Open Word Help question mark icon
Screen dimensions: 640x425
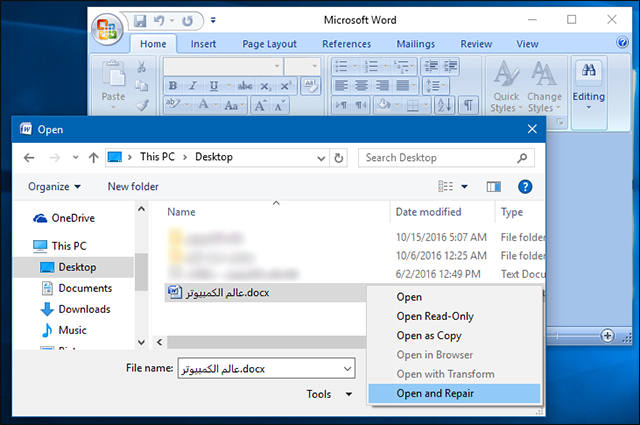[622, 42]
